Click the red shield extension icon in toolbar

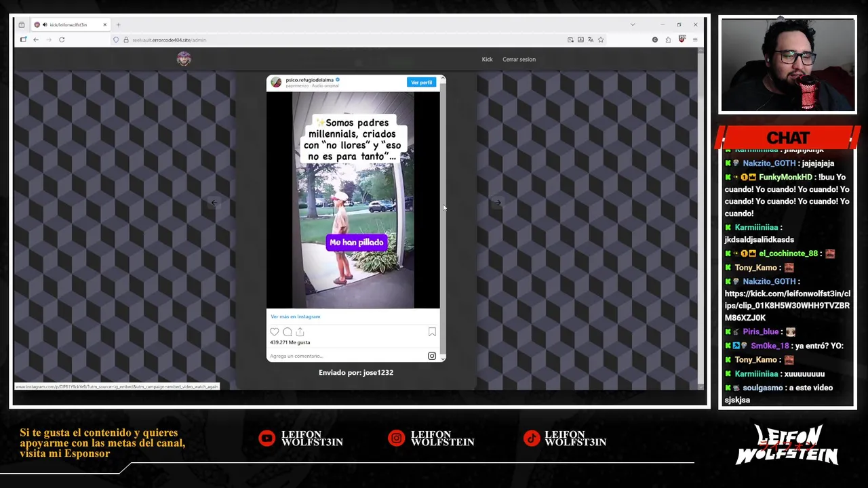coord(682,39)
